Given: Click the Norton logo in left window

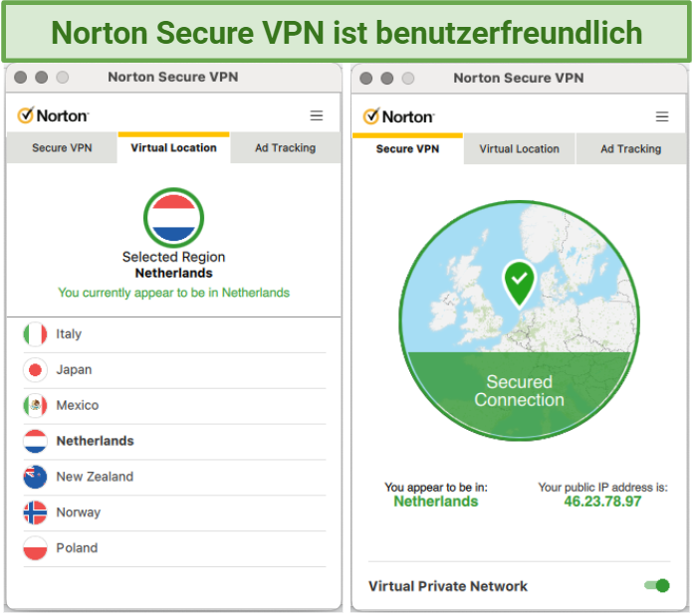Looking at the screenshot, I should (x=53, y=115).
